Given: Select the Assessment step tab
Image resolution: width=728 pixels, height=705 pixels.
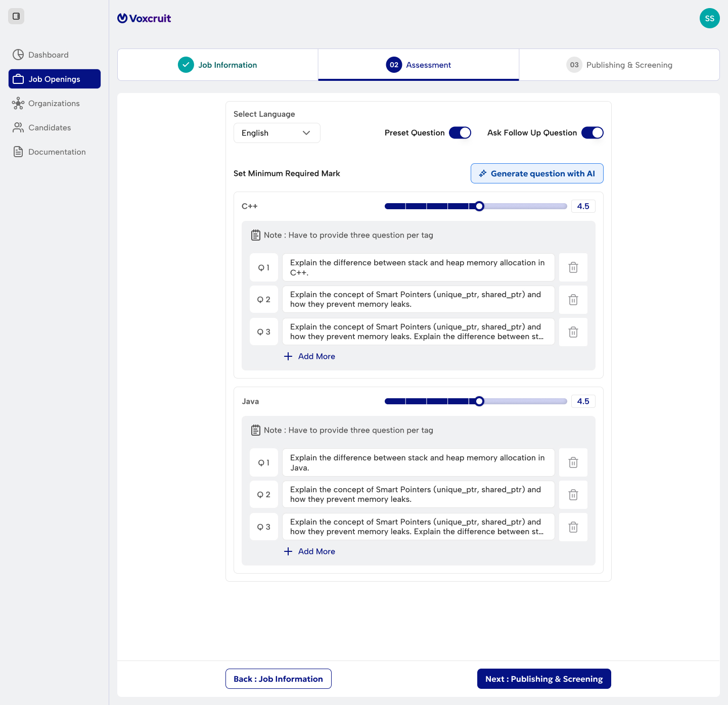Looking at the screenshot, I should pyautogui.click(x=419, y=65).
